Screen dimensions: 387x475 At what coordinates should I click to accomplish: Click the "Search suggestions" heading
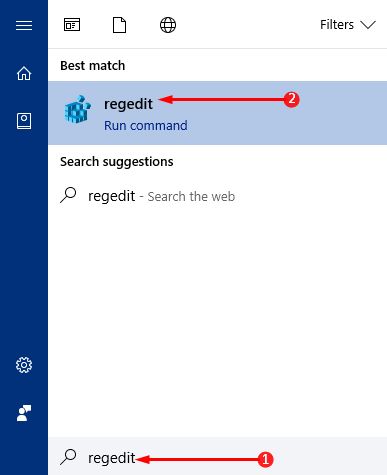coord(117,162)
